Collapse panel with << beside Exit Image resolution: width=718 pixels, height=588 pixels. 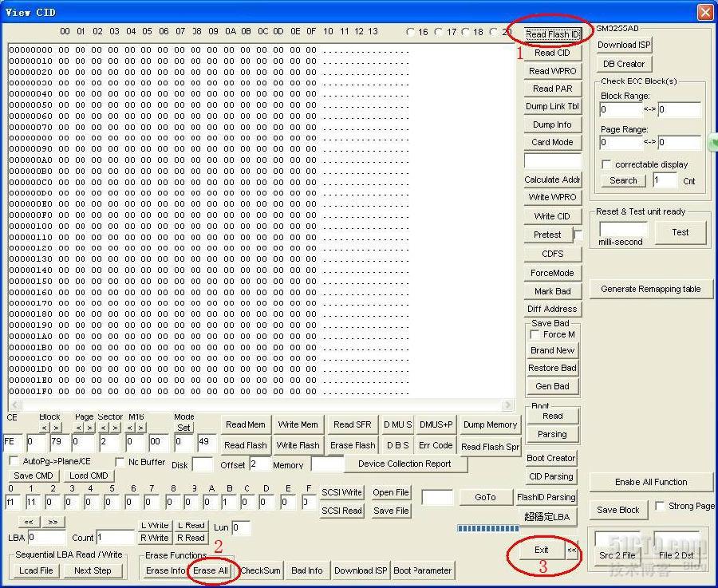tap(572, 550)
